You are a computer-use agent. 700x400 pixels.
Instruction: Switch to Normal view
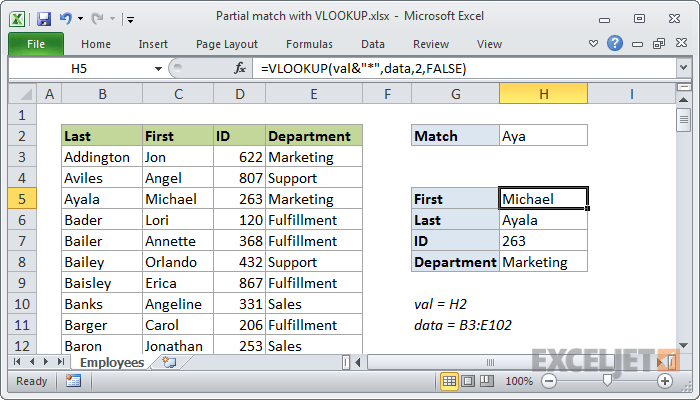[450, 381]
